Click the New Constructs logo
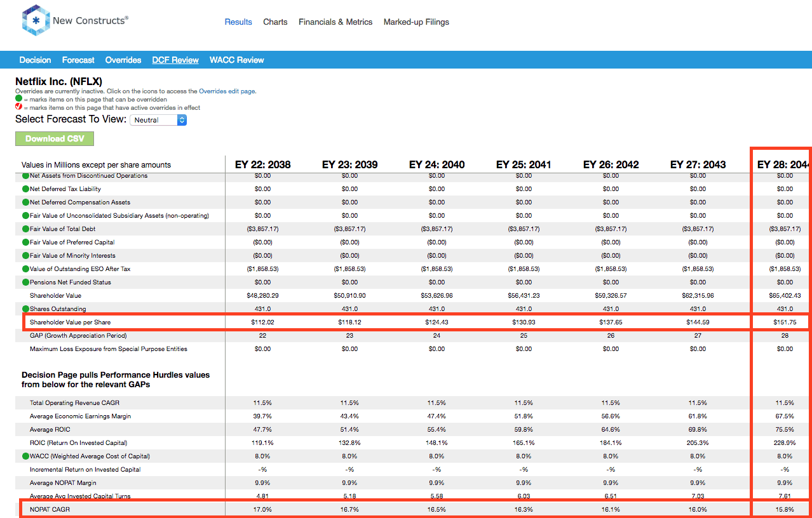 tap(75, 22)
